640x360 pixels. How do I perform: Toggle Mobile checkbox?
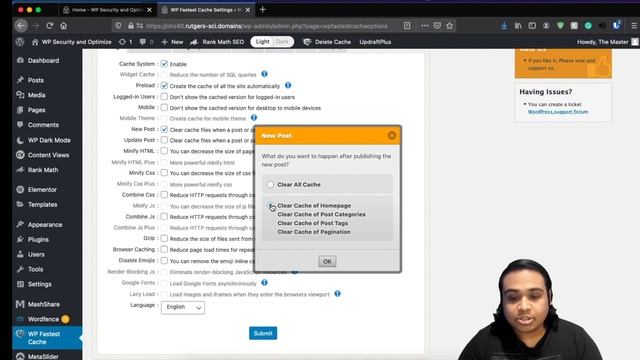point(164,107)
